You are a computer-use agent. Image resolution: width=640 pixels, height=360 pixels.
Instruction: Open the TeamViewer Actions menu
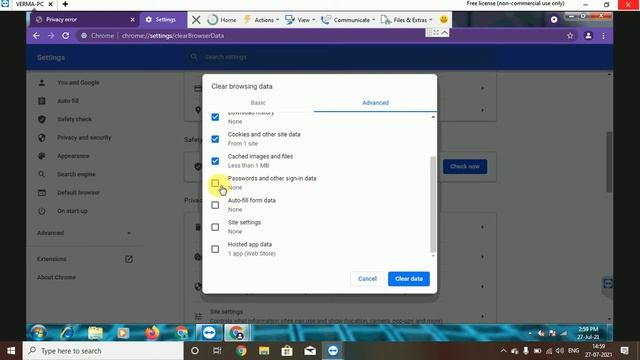[x=261, y=20]
